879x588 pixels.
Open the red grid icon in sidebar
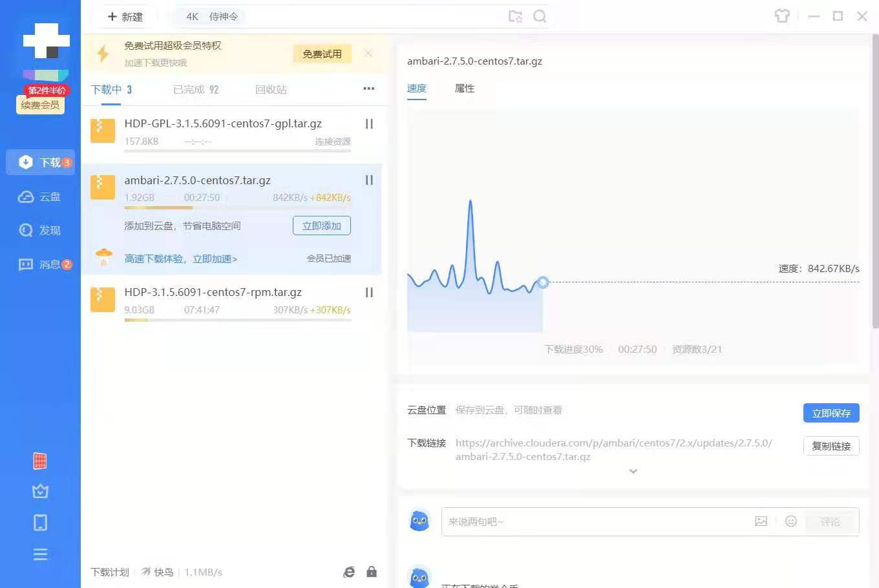click(x=40, y=461)
